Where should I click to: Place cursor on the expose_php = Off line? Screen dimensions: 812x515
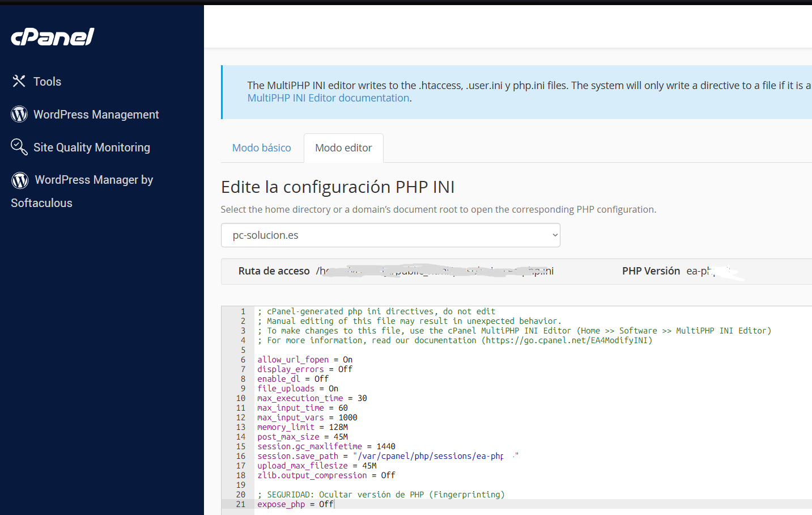295,504
